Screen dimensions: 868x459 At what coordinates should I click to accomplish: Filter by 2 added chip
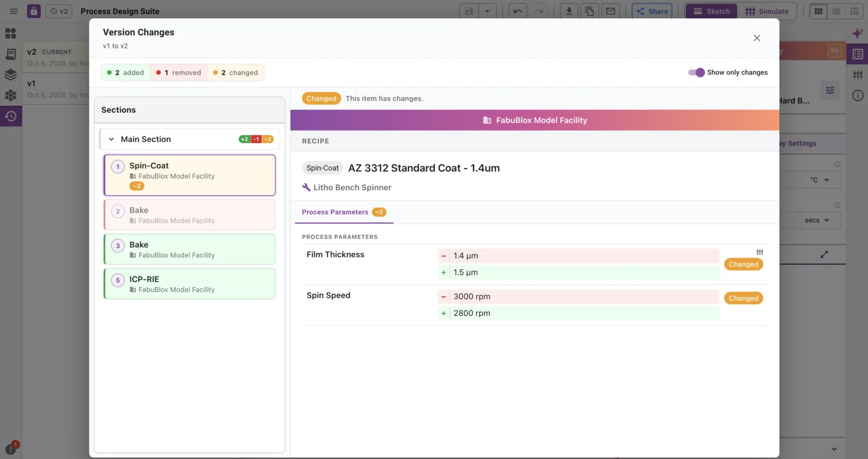[x=125, y=73]
